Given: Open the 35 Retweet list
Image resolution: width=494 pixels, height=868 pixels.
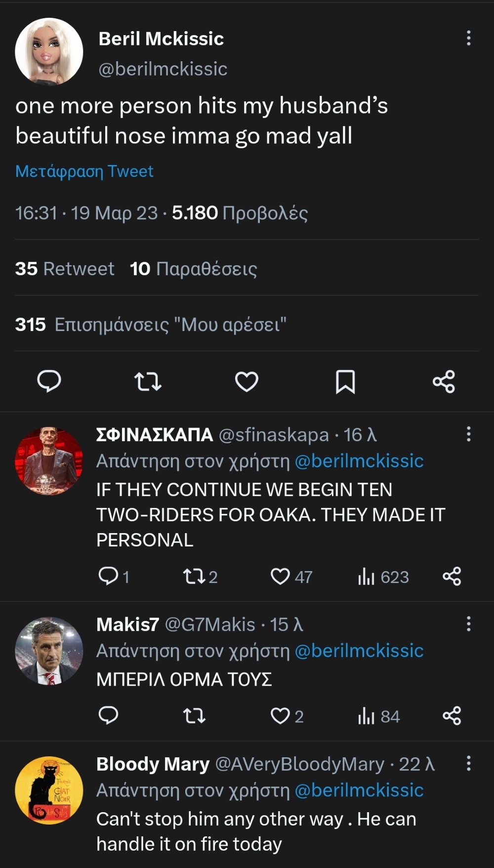Looking at the screenshot, I should point(65,269).
